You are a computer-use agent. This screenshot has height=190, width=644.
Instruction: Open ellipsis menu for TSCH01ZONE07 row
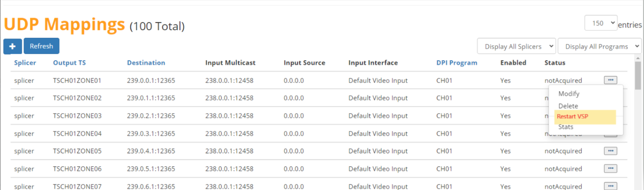610,186
